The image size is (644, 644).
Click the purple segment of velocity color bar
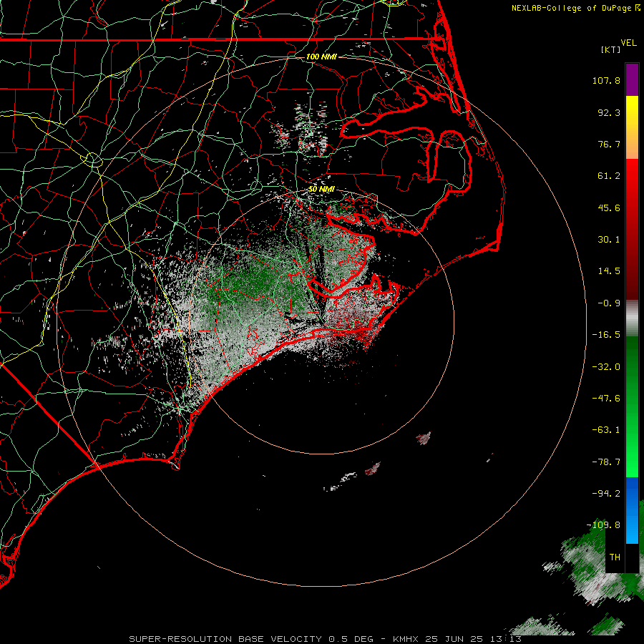point(632,80)
